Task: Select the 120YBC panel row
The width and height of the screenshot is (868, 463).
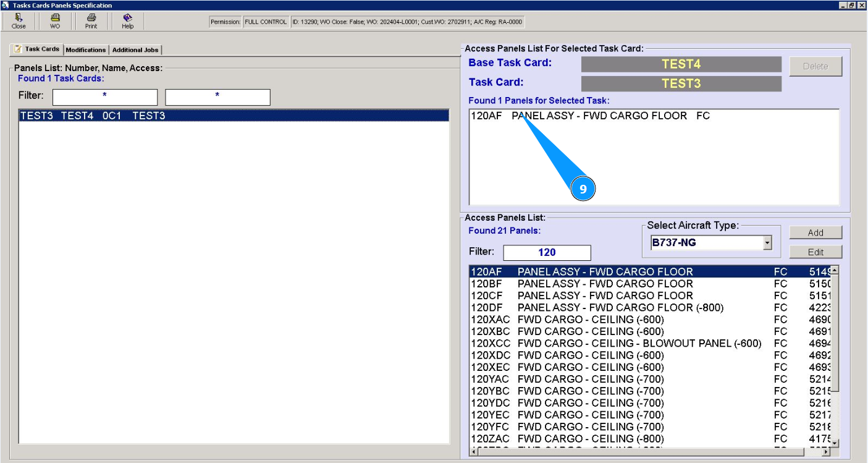Action: coord(650,391)
